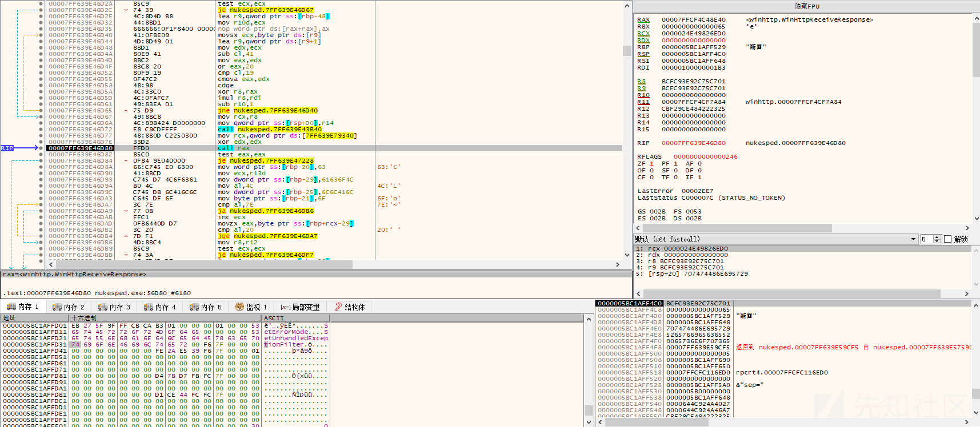This screenshot has height=427, width=980.
Task: Toggle breakpoint dot at 00007FF639E46D84
Action: click(41, 160)
